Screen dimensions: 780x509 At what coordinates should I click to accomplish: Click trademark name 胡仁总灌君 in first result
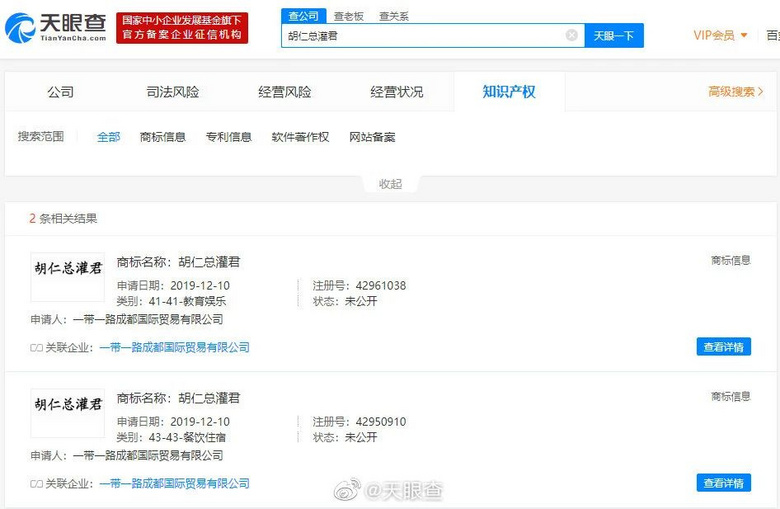click(x=209, y=262)
